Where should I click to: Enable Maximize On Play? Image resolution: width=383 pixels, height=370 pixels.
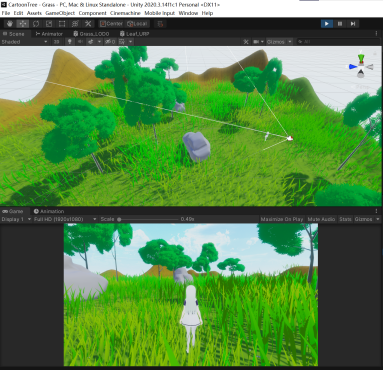(x=282, y=219)
